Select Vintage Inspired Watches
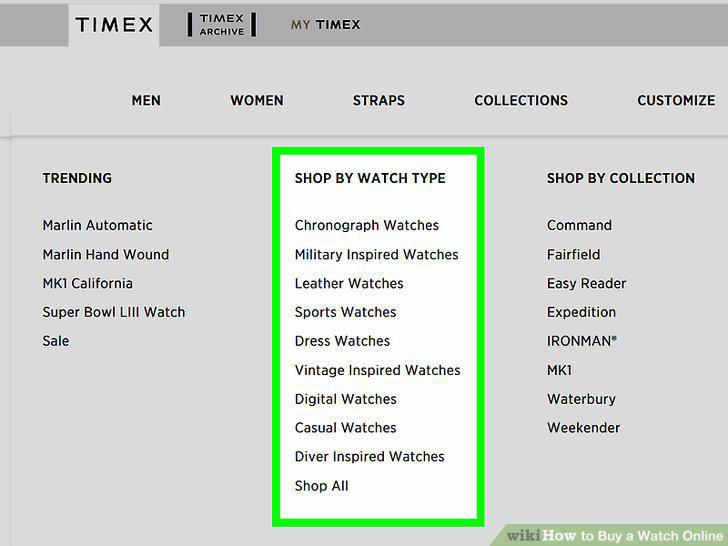728x546 pixels. coord(377,370)
